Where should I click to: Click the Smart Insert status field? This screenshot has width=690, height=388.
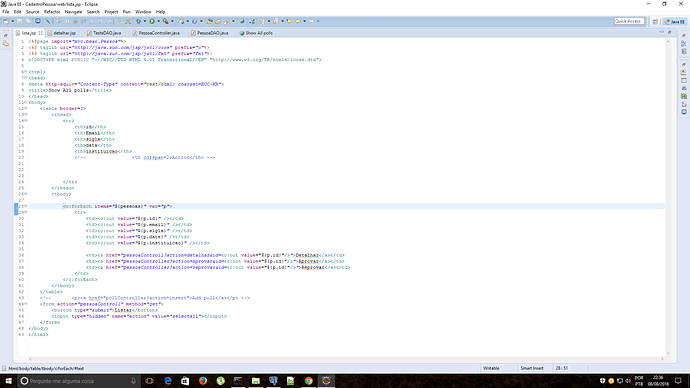click(x=532, y=368)
